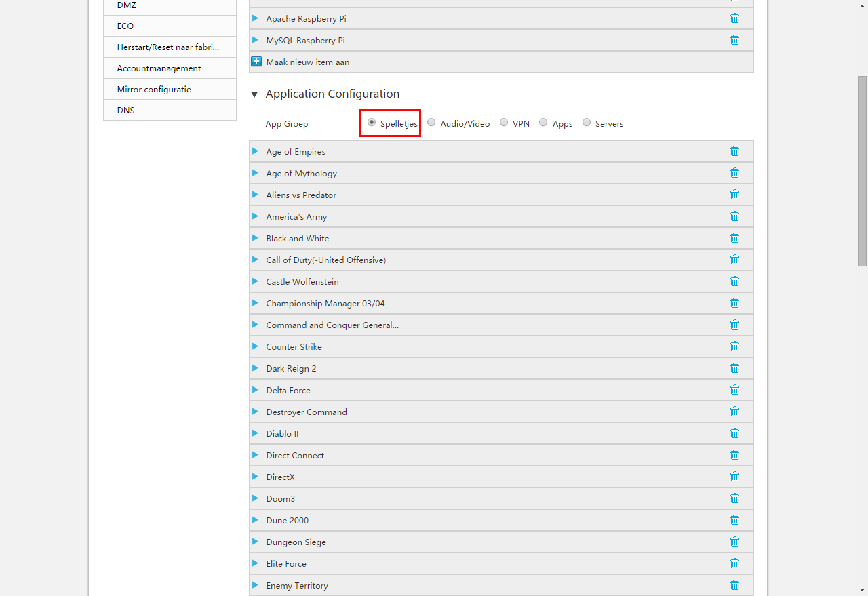Delete the Apache Raspberry Pi entry
Image resolution: width=868 pixels, height=596 pixels.
(x=734, y=18)
